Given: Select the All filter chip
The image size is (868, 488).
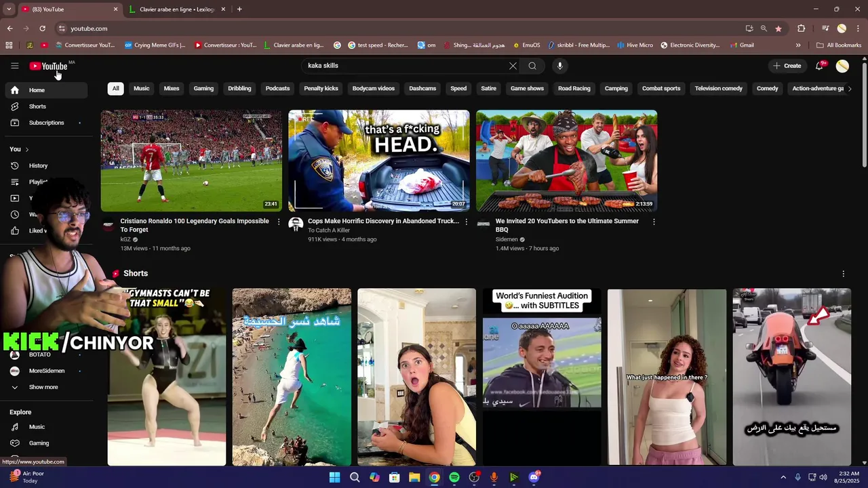Looking at the screenshot, I should pyautogui.click(x=116, y=89).
